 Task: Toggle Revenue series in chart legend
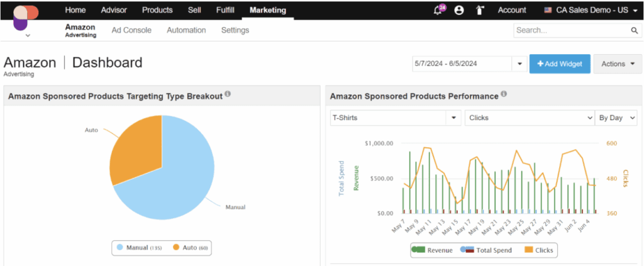pyautogui.click(x=433, y=250)
